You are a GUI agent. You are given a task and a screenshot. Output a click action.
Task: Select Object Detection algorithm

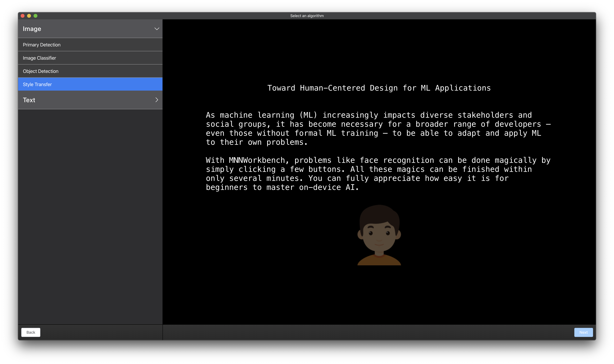point(90,71)
